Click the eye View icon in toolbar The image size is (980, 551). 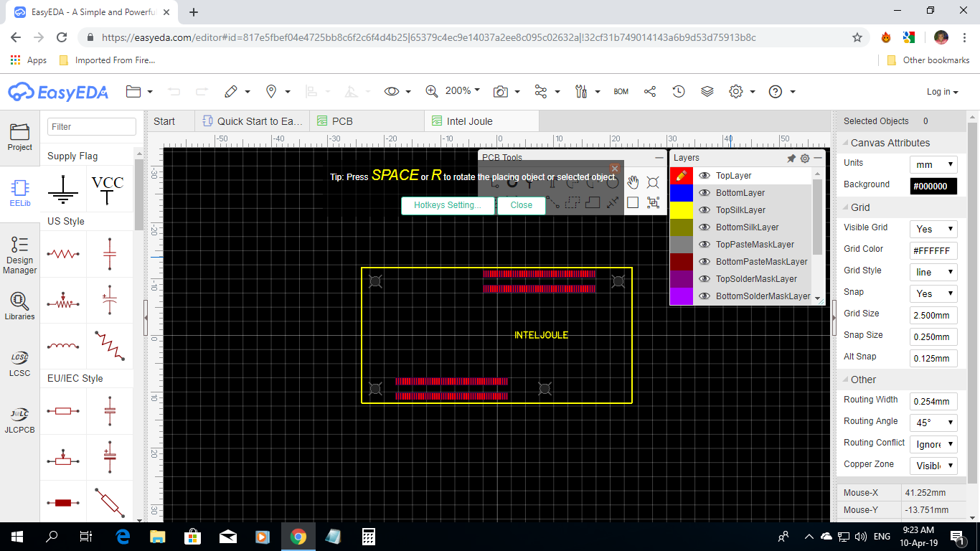392,91
